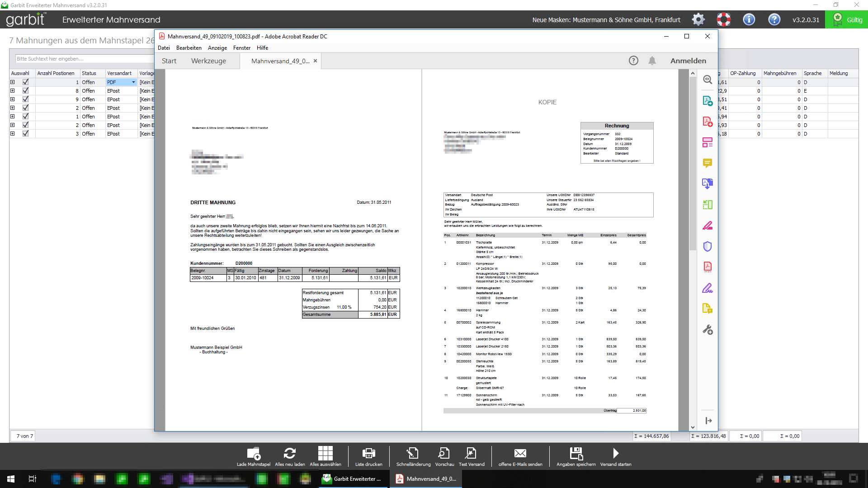
Task: Click Angaben speichern save button
Action: coord(576,454)
